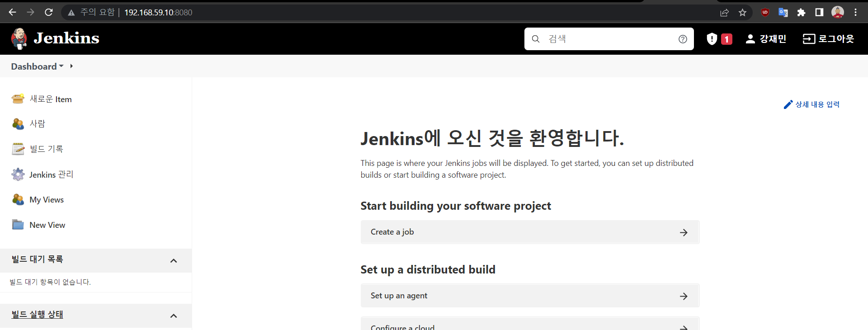Click the pencil icon beside 상세 내용 입력
868x330 pixels.
point(788,104)
